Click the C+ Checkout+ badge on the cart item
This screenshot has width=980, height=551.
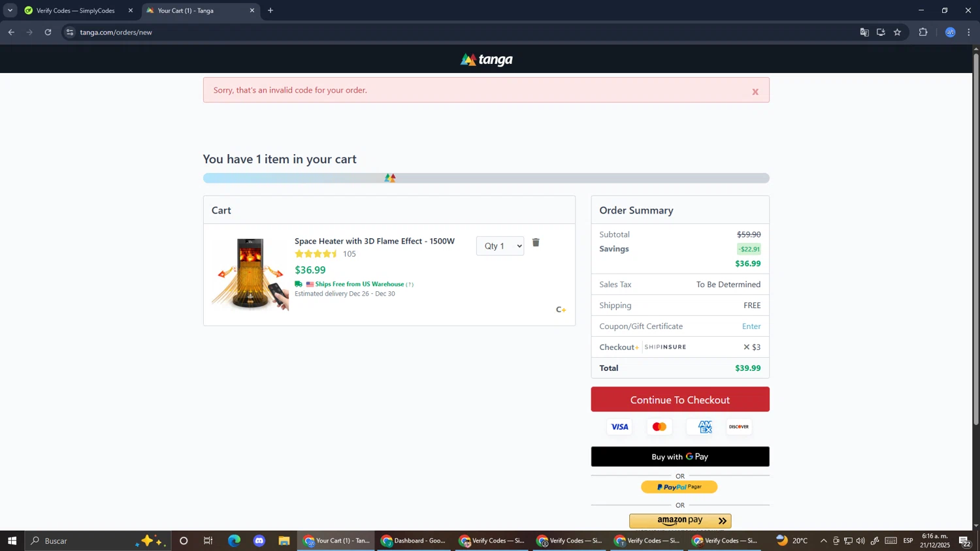pos(561,309)
